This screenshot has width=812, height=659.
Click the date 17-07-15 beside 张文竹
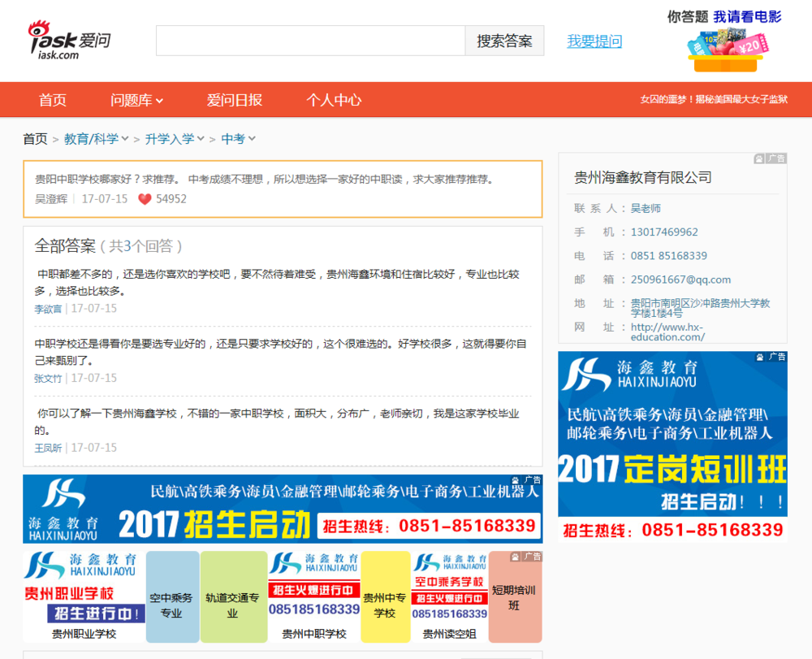[x=94, y=378]
